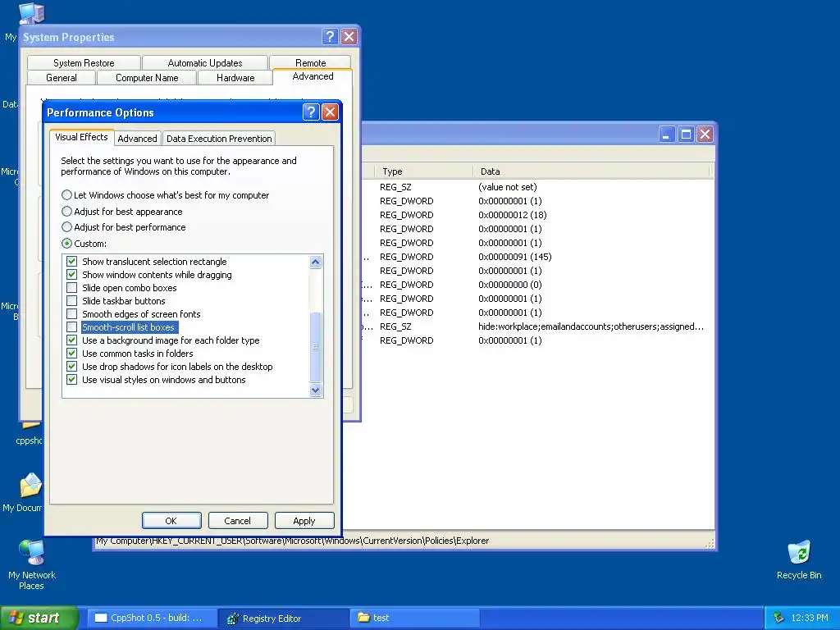Select the hide:workplace;emailandaccounts registry data

click(591, 326)
